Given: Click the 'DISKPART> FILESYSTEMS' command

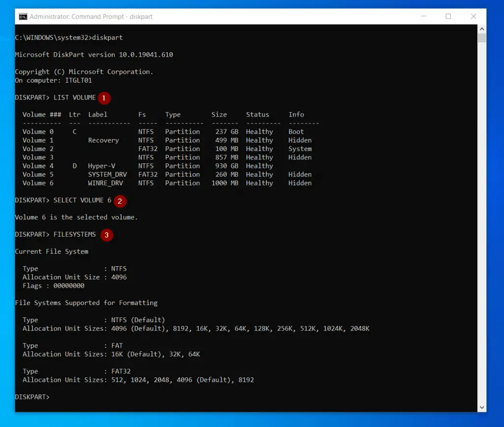Looking at the screenshot, I should 55,234.
